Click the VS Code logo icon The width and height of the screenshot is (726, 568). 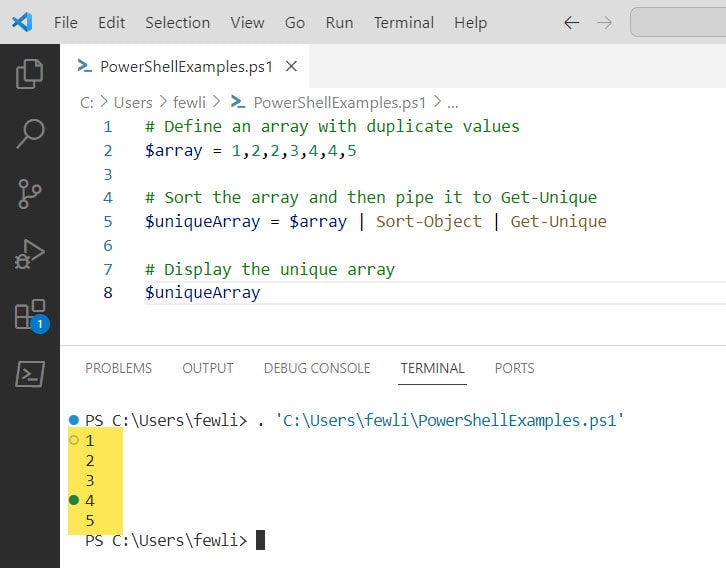pyautogui.click(x=22, y=22)
